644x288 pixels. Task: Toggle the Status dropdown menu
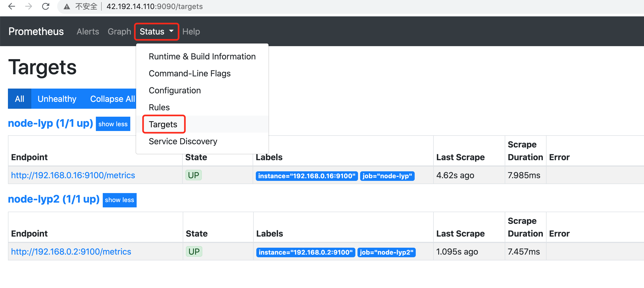pos(157,32)
